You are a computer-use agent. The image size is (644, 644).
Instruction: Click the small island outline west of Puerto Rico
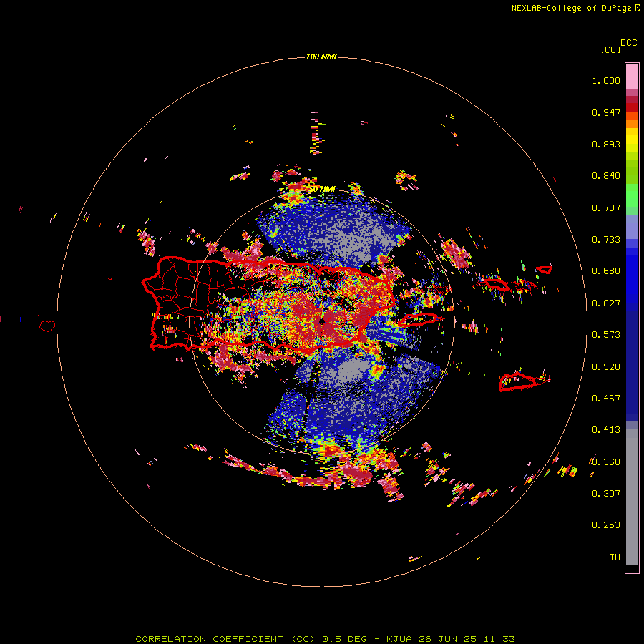(x=47, y=326)
